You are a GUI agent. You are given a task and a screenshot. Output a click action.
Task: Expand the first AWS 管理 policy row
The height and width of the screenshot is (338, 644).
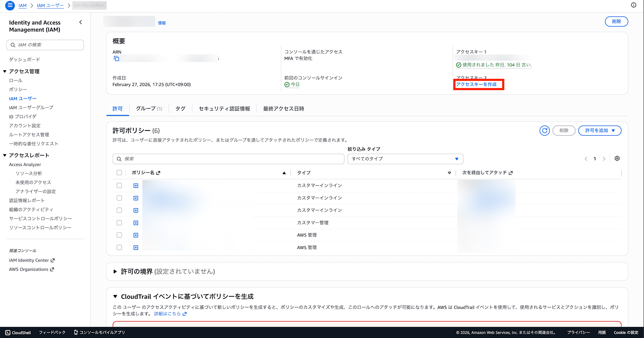coord(136,235)
